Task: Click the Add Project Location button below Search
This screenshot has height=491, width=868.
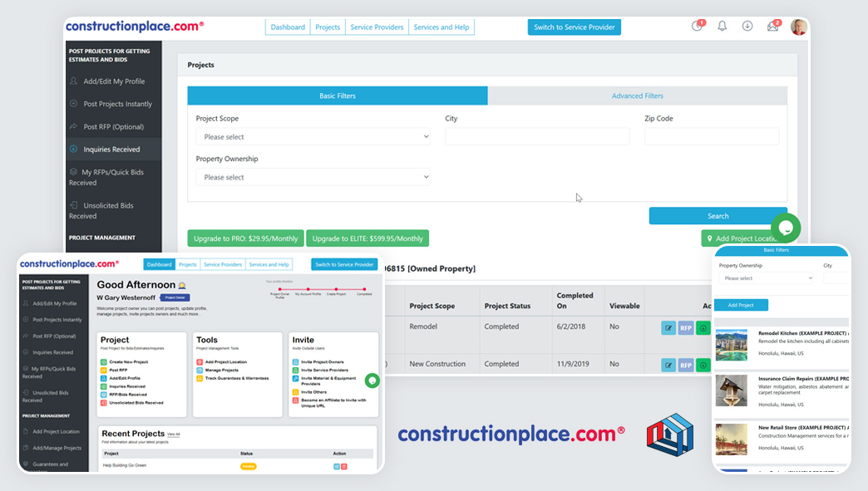Action: [x=742, y=238]
